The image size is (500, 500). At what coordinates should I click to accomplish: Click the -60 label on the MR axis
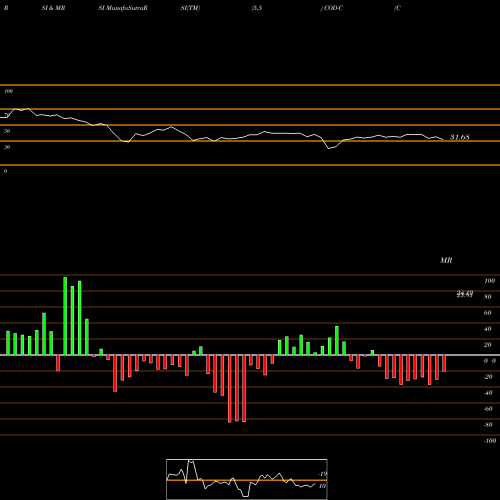click(488, 409)
